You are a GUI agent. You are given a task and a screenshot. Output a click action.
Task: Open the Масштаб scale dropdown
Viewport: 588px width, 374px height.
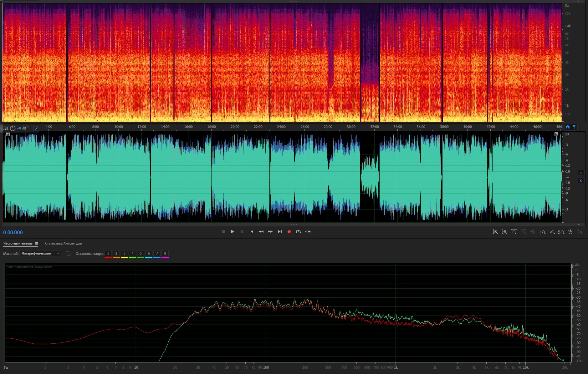[x=40, y=253]
